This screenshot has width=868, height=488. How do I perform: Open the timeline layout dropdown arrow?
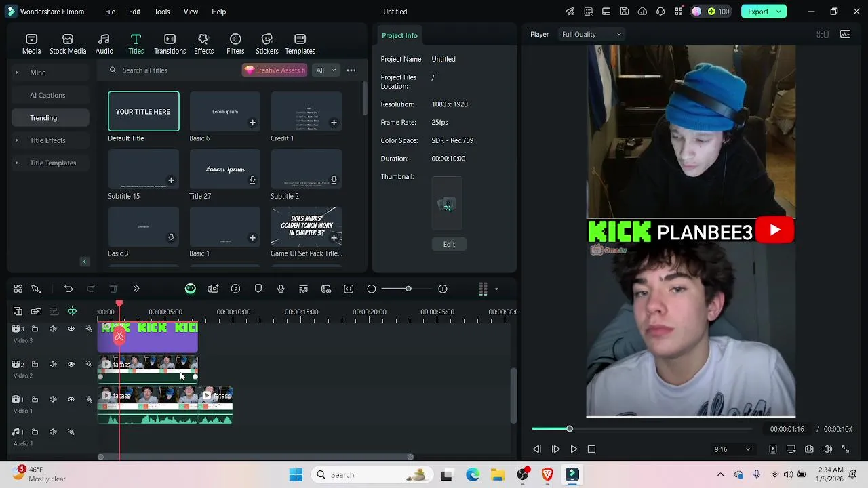coord(496,289)
